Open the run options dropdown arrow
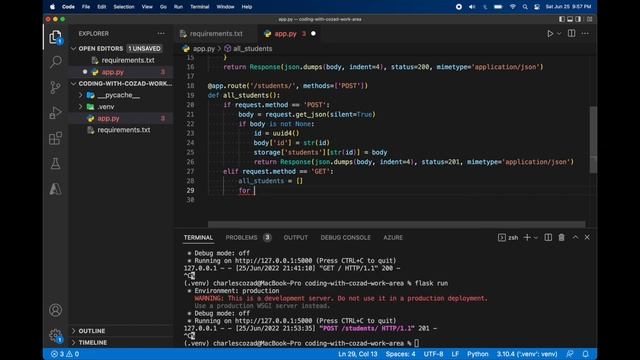 (x=559, y=34)
